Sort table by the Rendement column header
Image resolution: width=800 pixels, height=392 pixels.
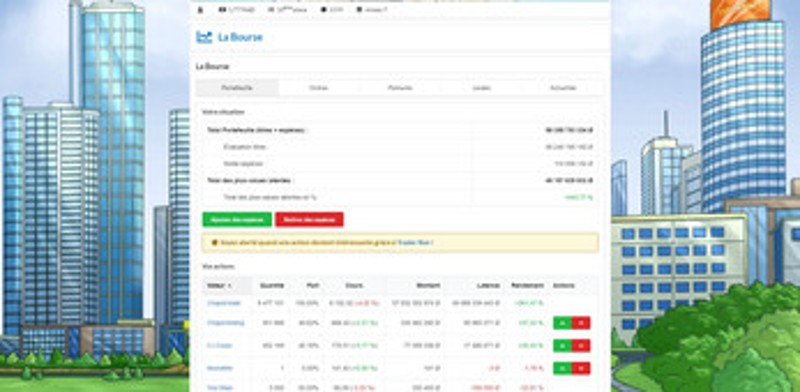(527, 286)
